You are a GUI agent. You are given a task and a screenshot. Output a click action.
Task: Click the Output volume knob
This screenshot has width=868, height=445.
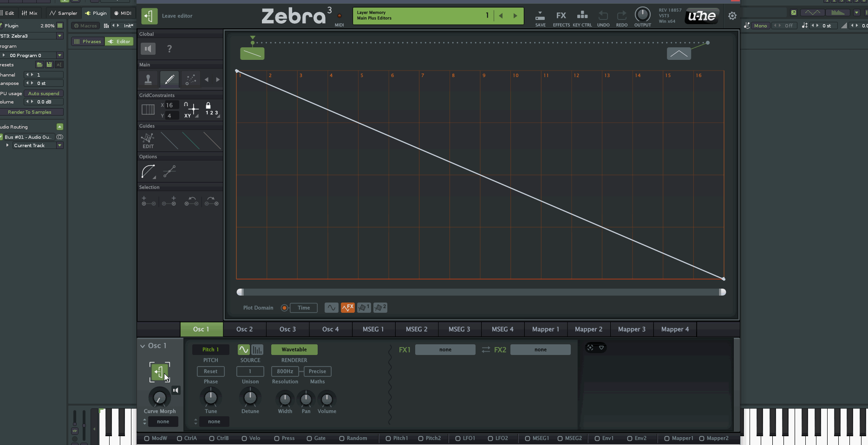click(x=642, y=14)
